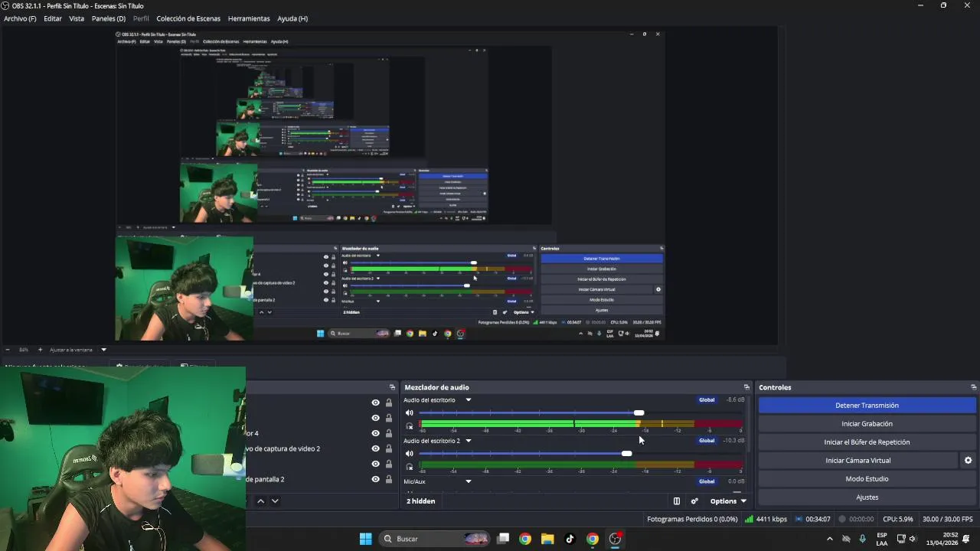
Task: Open the Herramientas menu
Action: pos(249,18)
